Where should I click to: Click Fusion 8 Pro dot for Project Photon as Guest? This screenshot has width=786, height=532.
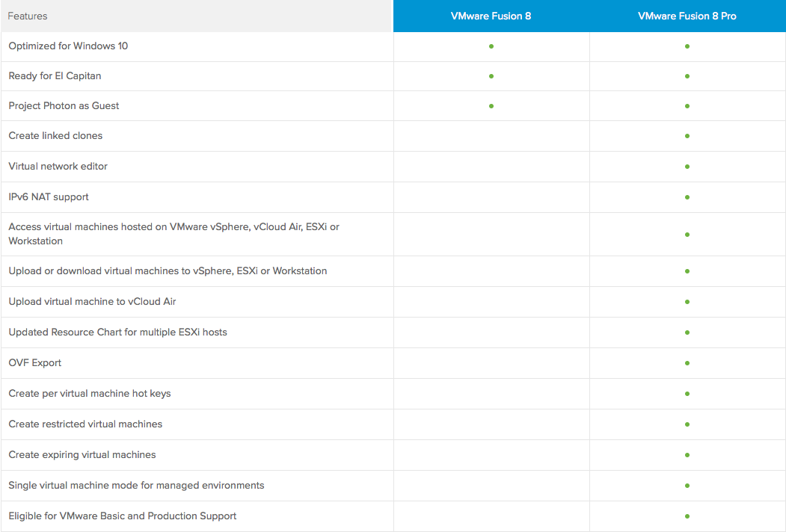pyautogui.click(x=687, y=106)
